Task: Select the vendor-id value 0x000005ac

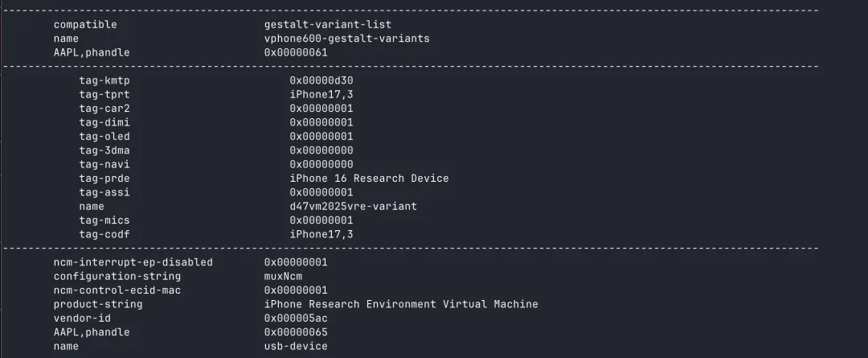Action: pyautogui.click(x=296, y=318)
